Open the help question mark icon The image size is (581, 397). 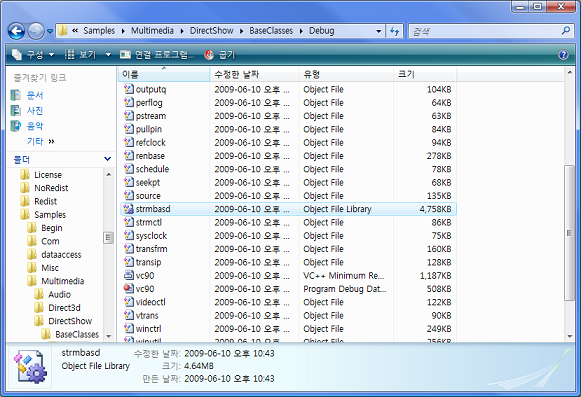coord(563,55)
